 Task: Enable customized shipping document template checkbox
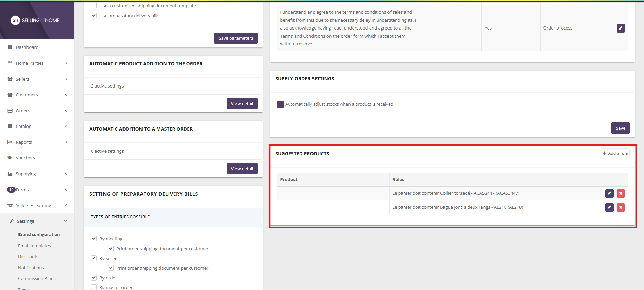click(x=94, y=6)
